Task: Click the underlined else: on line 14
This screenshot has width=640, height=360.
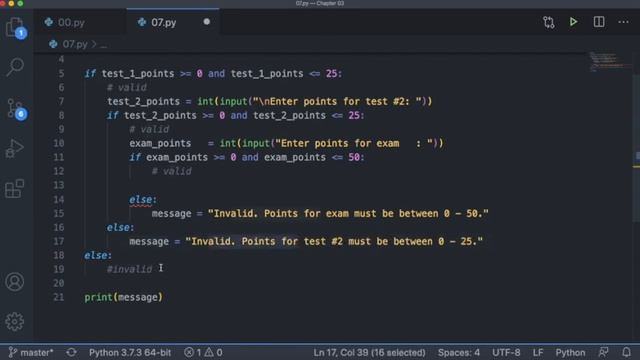Action: [x=142, y=200]
